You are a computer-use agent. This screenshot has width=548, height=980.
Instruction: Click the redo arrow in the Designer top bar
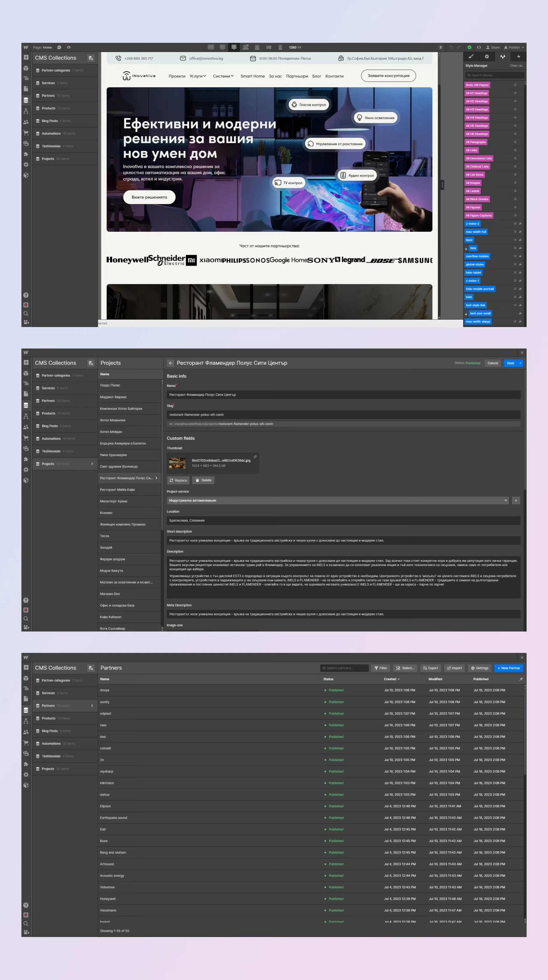[459, 48]
